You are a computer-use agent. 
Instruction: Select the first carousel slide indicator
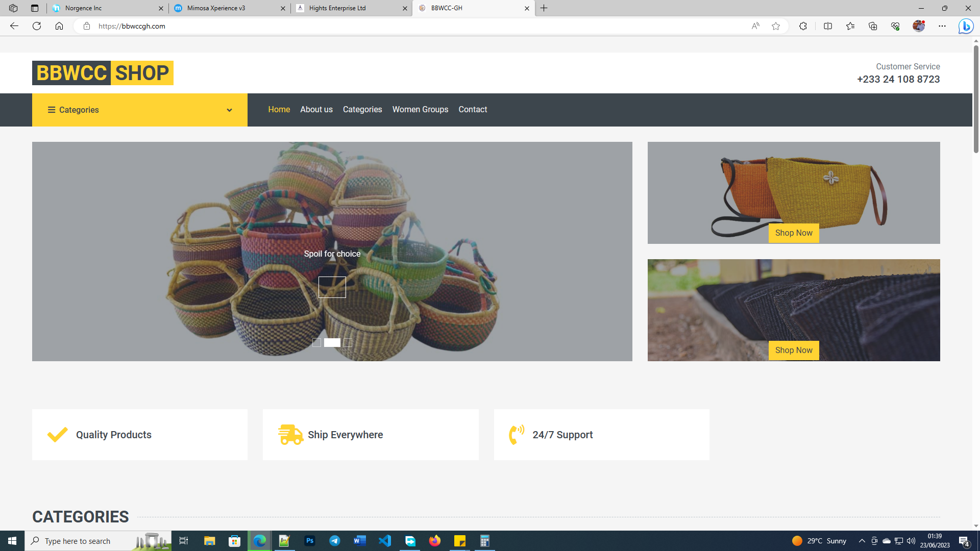coord(316,343)
